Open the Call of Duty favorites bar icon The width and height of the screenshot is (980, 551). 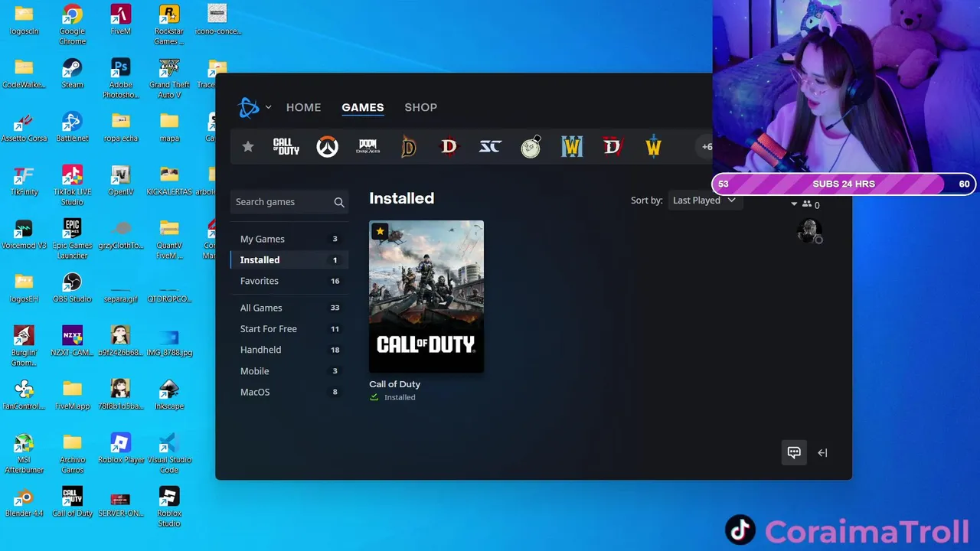(286, 147)
